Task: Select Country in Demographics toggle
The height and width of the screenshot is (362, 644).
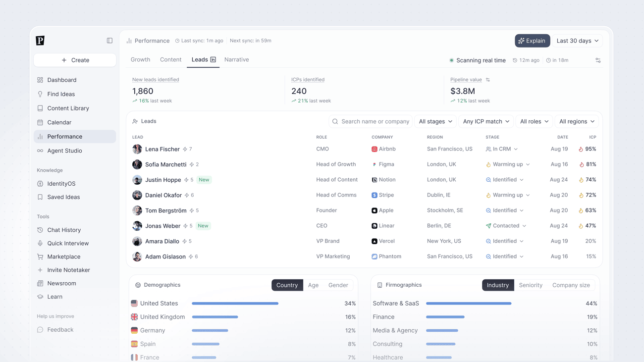Action: pyautogui.click(x=287, y=285)
